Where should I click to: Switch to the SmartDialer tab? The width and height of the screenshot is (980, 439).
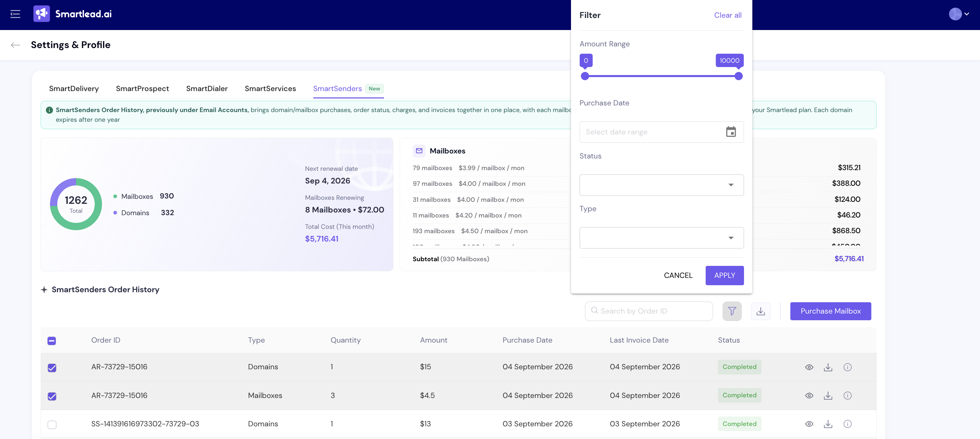pos(207,89)
